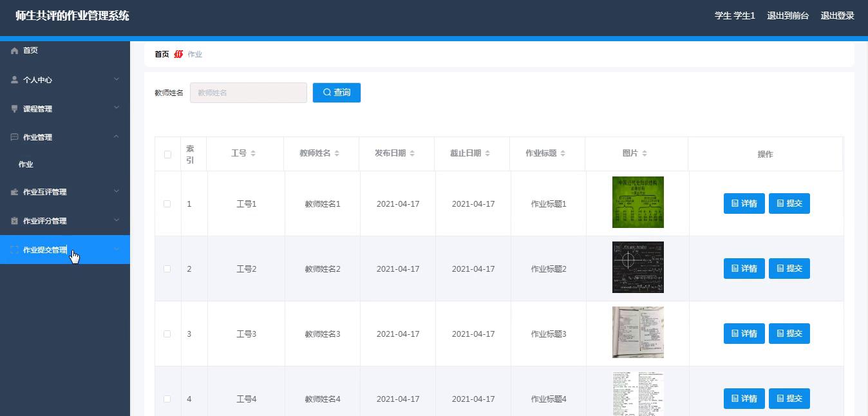
Task: Click the 作业管理 chat bubble icon
Action: tap(15, 137)
